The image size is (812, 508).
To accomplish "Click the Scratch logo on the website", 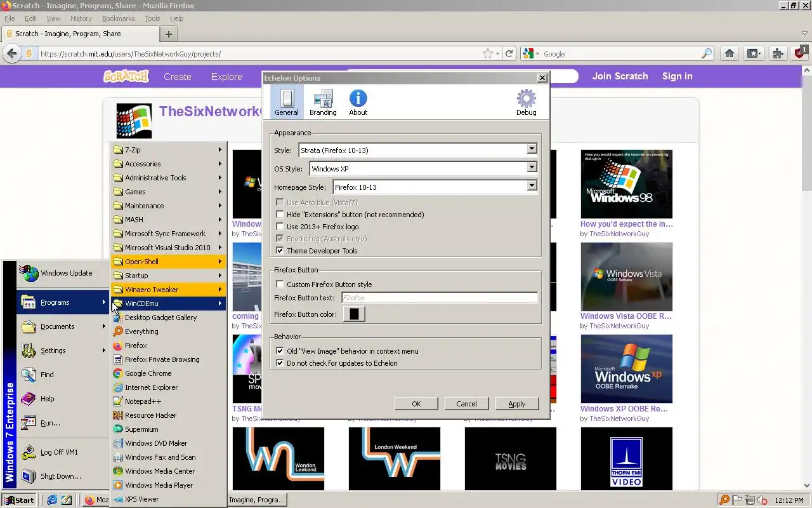I will tap(126, 76).
